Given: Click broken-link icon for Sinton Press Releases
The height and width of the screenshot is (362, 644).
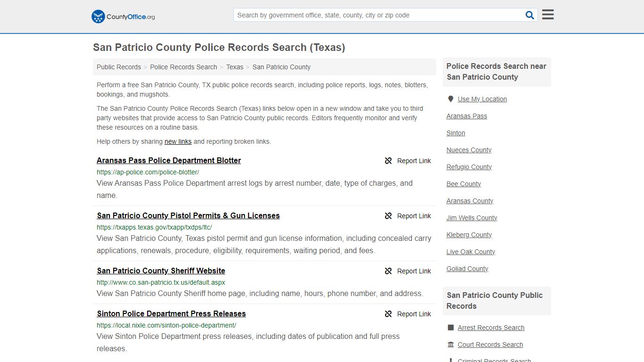Looking at the screenshot, I should pos(388,314).
